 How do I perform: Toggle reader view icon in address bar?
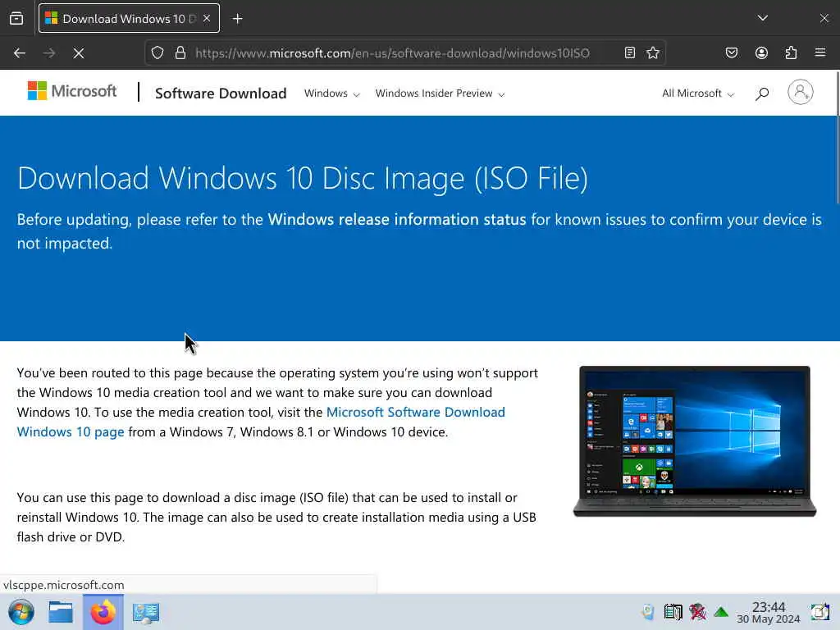[x=630, y=52]
